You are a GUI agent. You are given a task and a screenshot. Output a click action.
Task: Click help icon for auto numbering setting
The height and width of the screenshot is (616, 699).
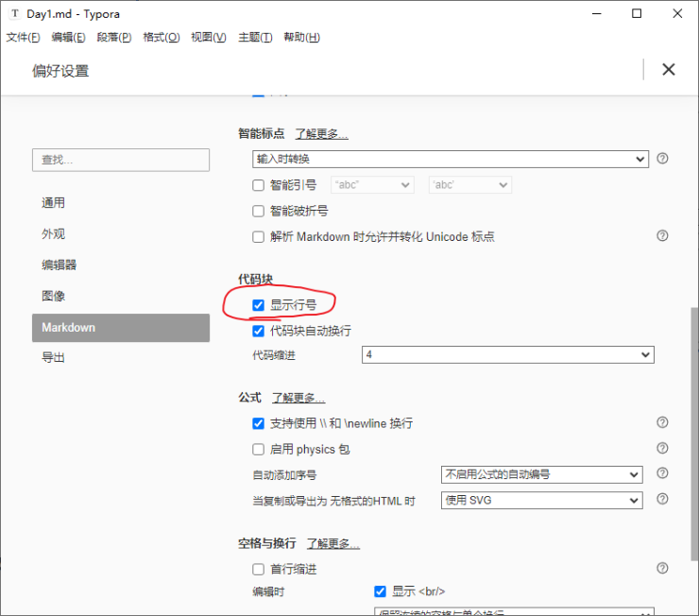pos(662,473)
